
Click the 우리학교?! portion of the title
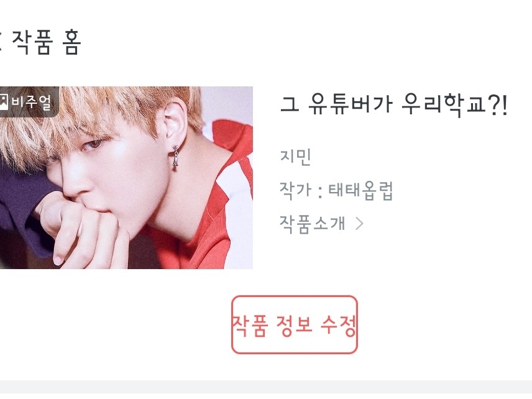[x=454, y=104]
